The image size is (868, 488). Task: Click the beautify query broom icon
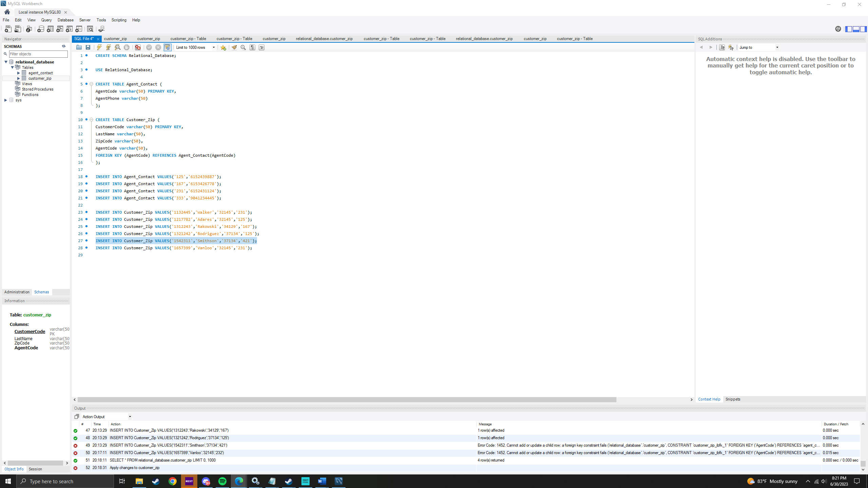pyautogui.click(x=234, y=47)
